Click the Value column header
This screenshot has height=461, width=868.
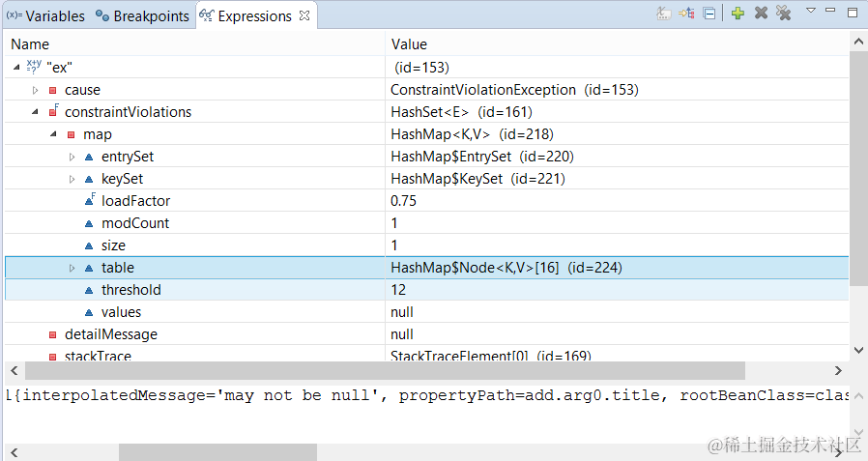618,44
